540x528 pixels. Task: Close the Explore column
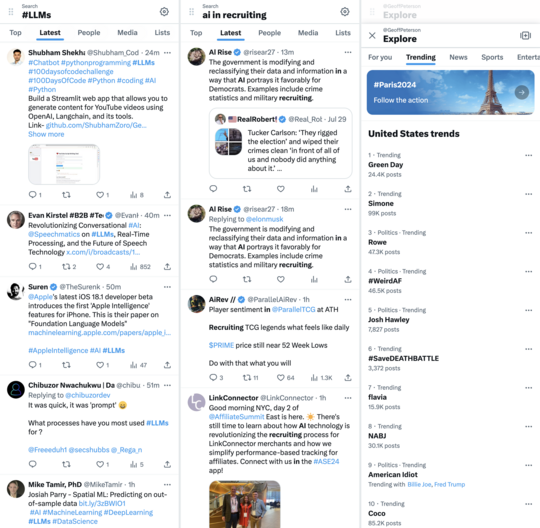coord(372,35)
